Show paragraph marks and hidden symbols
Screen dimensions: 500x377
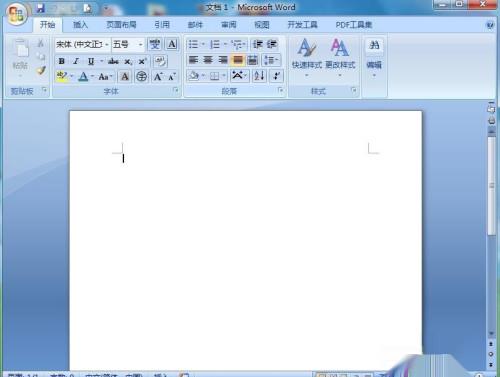click(x=276, y=76)
